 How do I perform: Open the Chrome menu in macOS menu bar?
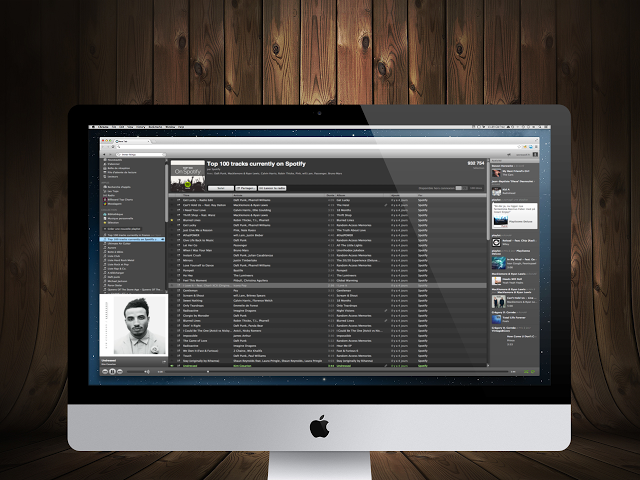click(x=104, y=127)
